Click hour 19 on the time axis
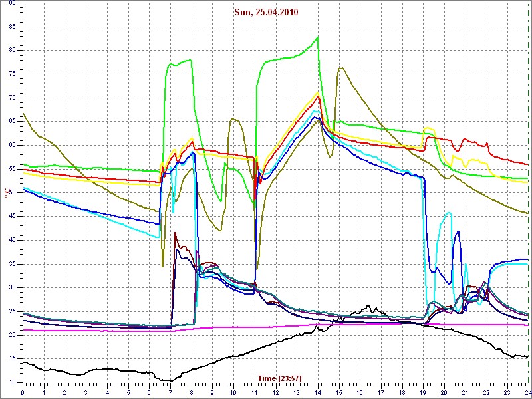The height and width of the screenshot is (399, 532). click(x=422, y=392)
